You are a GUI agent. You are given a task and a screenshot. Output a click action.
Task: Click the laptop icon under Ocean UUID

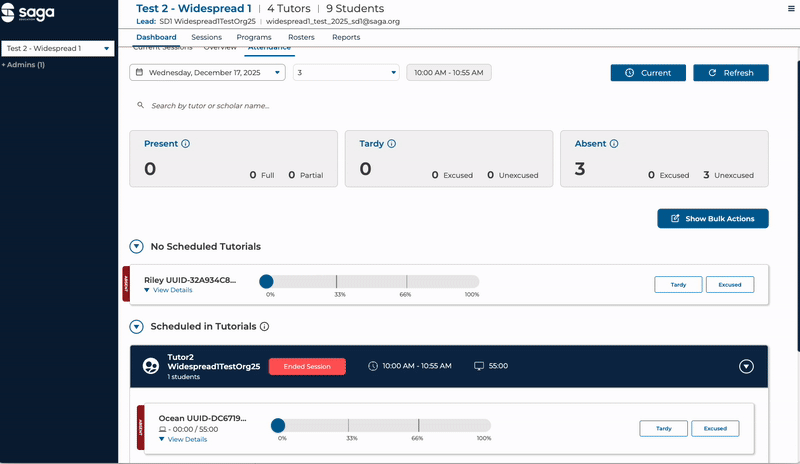pyautogui.click(x=162, y=430)
